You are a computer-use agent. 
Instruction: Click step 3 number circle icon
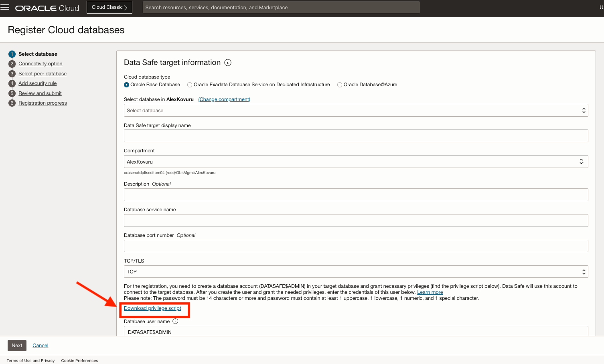pos(12,74)
